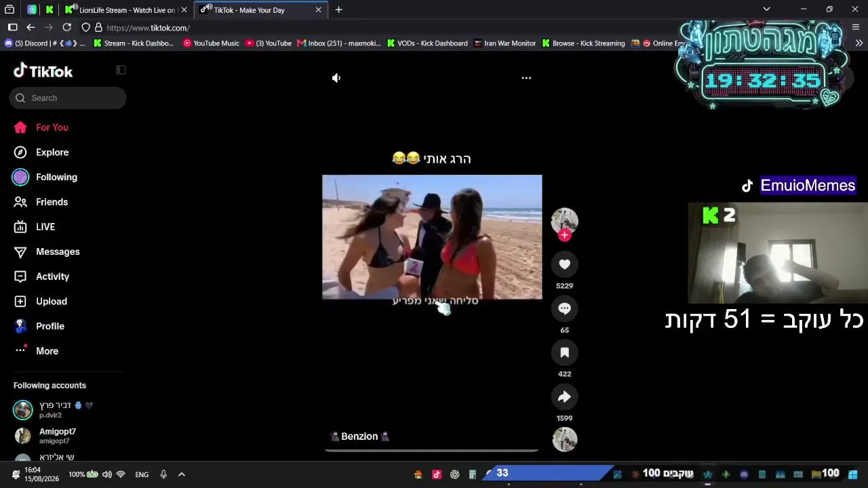Open the pinned Kick tab
This screenshot has height=488, width=868.
click(50, 10)
